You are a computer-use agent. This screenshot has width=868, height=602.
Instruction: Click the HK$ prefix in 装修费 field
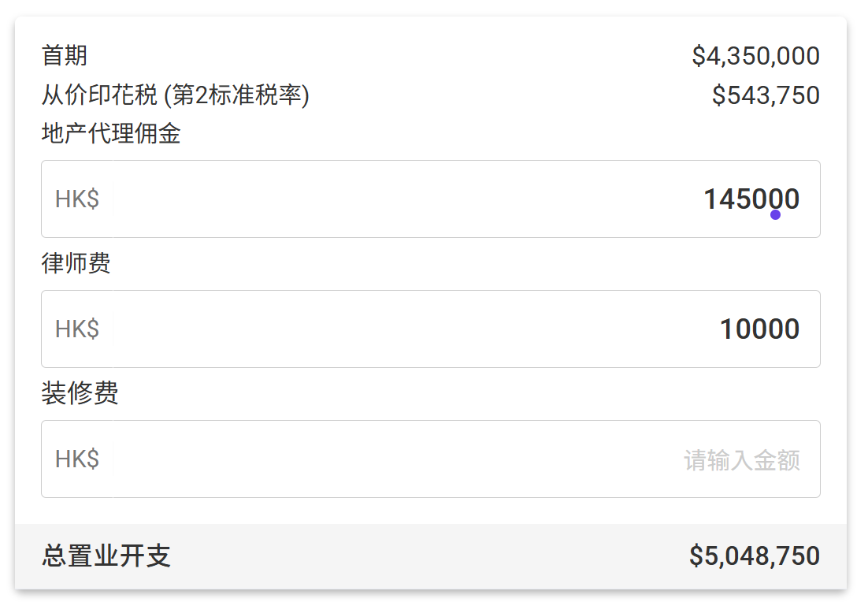(77, 459)
